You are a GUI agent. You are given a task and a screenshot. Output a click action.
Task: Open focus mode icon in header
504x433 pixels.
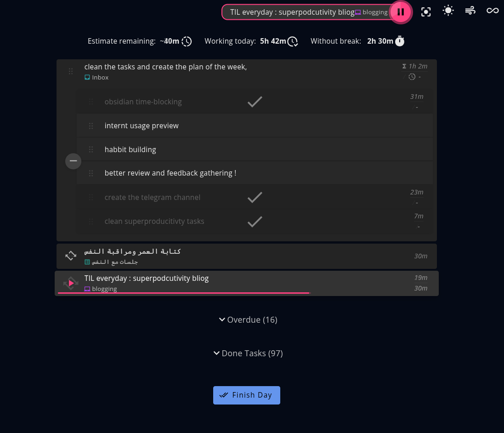[x=426, y=12]
